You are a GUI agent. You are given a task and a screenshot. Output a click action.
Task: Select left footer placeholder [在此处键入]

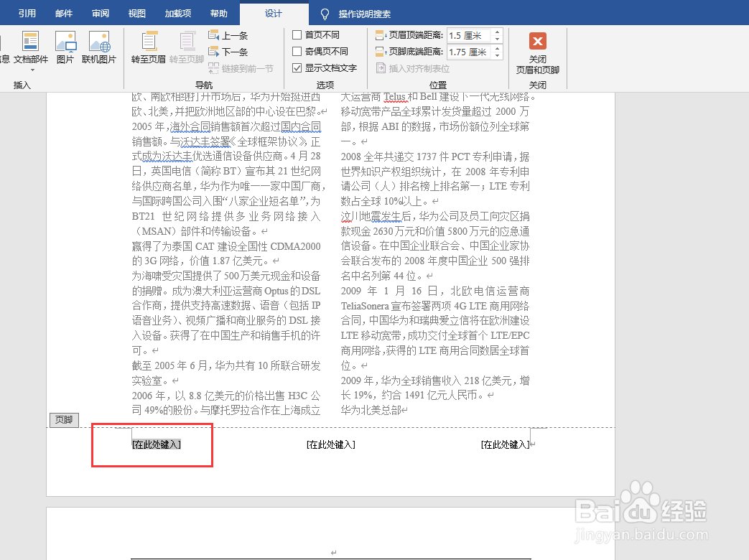coord(157,444)
